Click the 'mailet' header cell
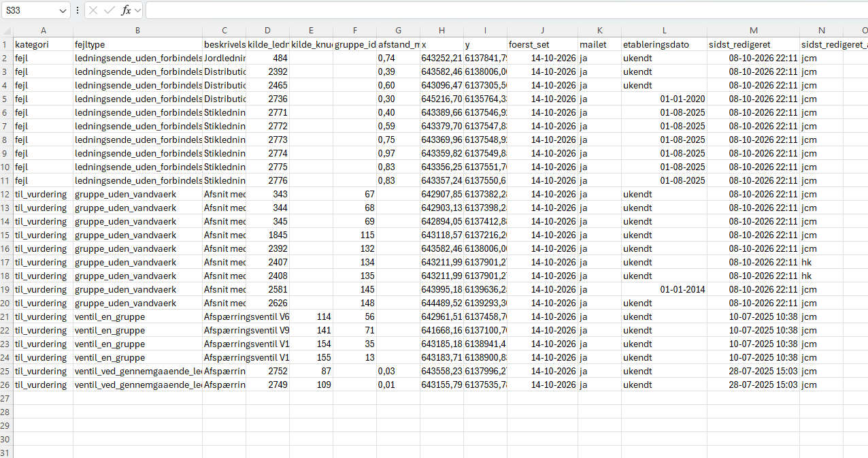 tap(599, 44)
